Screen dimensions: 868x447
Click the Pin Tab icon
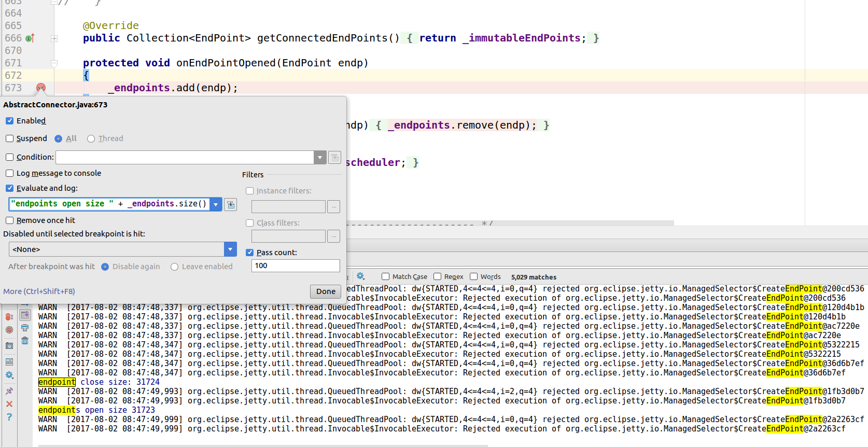(x=9, y=391)
